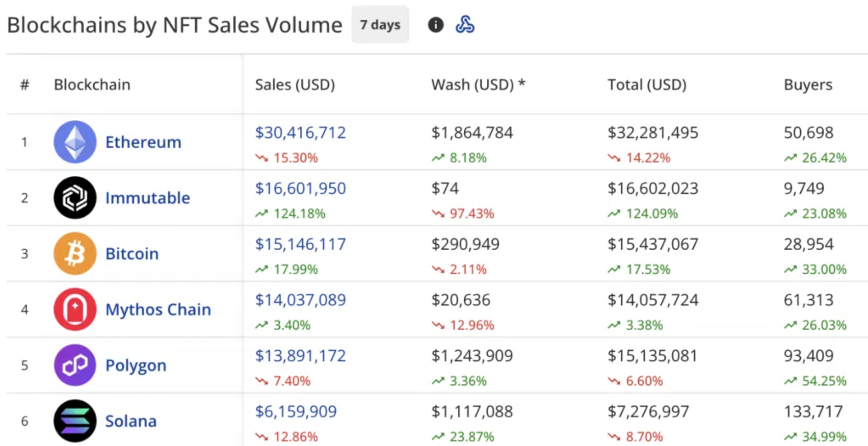Click Polygon sales value $13,891,172
The height and width of the screenshot is (446, 868).
click(x=300, y=356)
